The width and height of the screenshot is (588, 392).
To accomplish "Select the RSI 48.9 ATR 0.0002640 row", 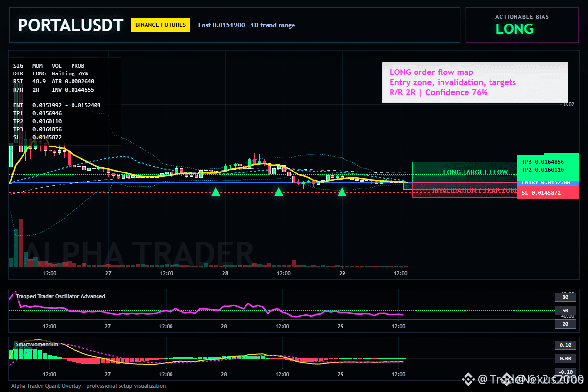I will [53, 81].
